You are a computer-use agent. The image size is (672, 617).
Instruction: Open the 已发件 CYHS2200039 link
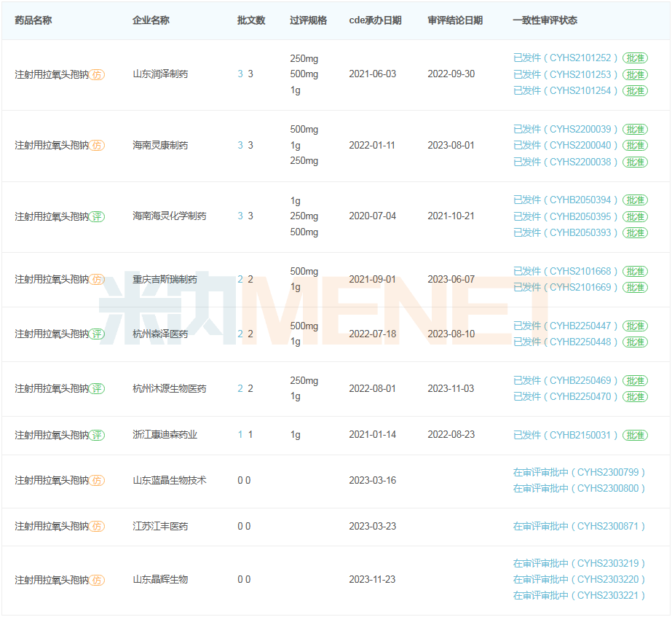point(565,129)
